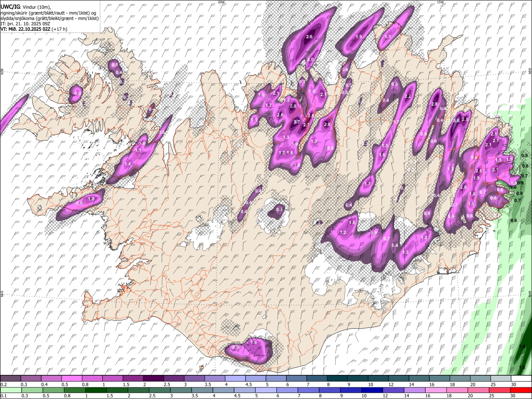532x399 pixels.
Task: Select the dark teal 8 swatch in upper legend
Action: (337, 379)
